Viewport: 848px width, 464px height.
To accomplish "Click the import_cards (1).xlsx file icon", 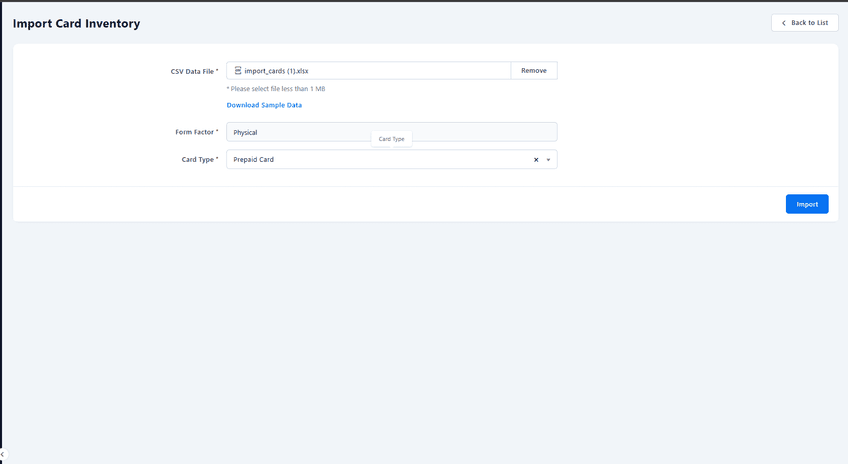I will 237,71.
